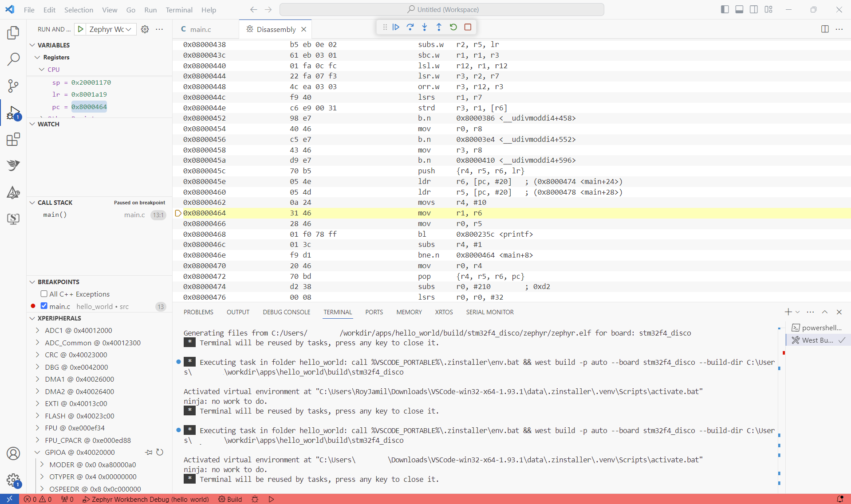
Task: Select the Step Over debug control
Action: click(x=410, y=27)
